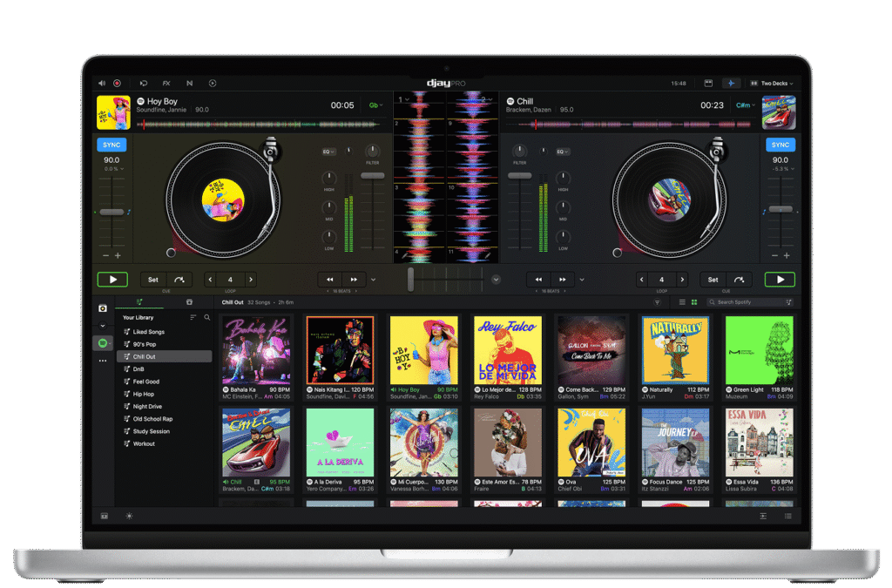The height and width of the screenshot is (588, 892).
Task: Show more library sources (three dots)
Action: click(x=103, y=361)
